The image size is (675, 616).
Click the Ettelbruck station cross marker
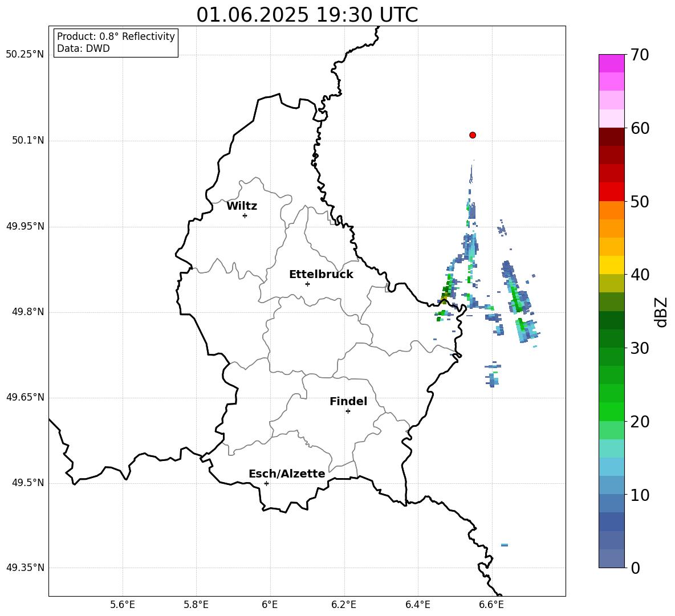307,284
